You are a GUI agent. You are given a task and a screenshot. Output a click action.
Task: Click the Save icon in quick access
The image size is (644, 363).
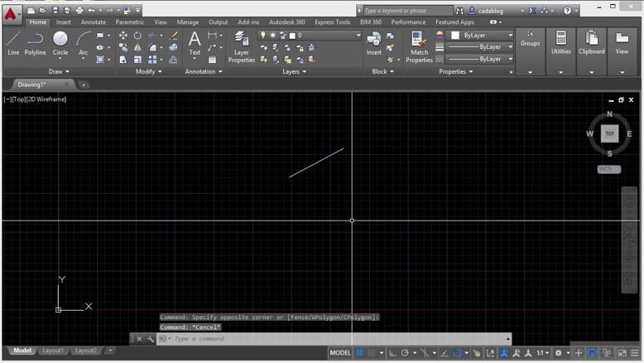tap(55, 10)
